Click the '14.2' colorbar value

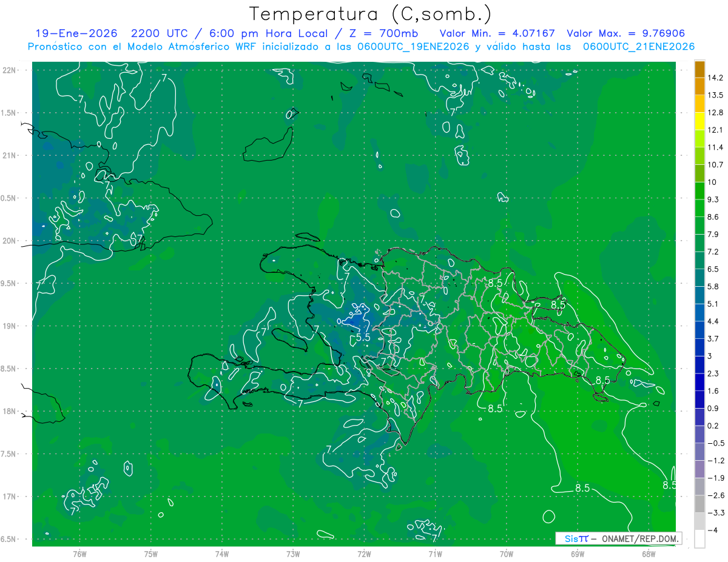pos(715,78)
